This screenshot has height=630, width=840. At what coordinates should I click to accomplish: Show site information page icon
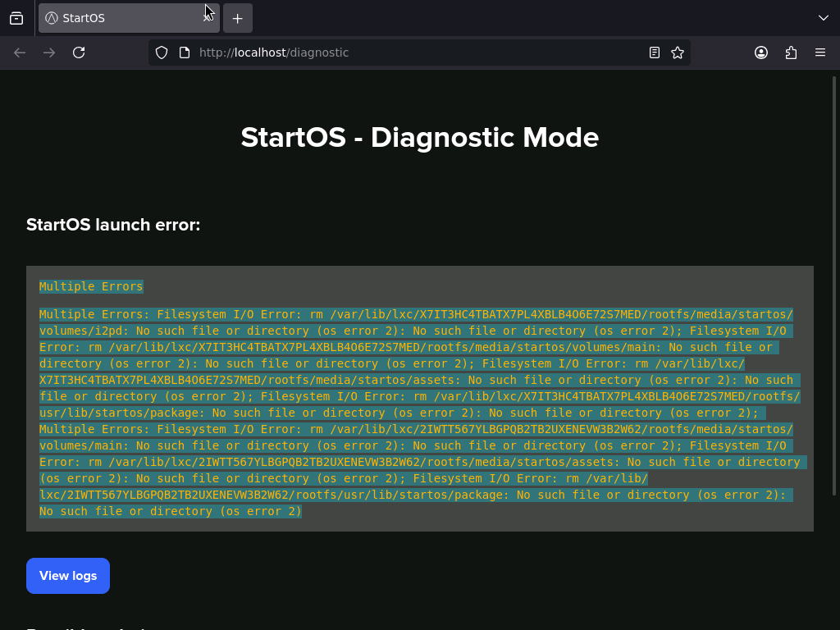[x=185, y=52]
